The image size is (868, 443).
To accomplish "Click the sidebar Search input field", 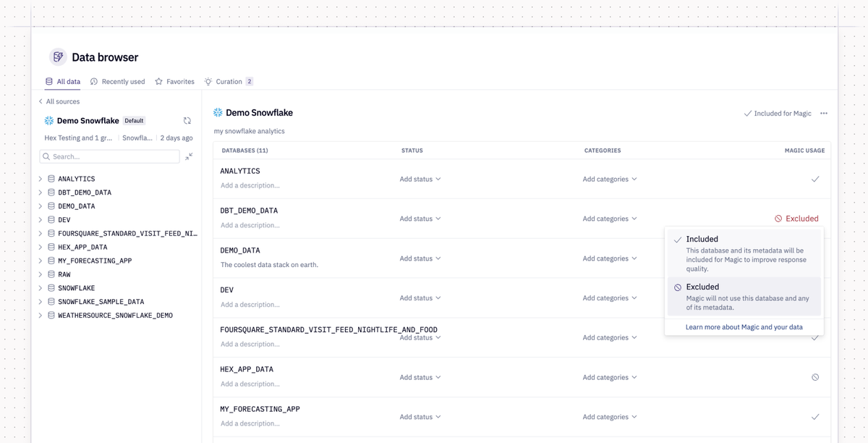I will tap(109, 156).
